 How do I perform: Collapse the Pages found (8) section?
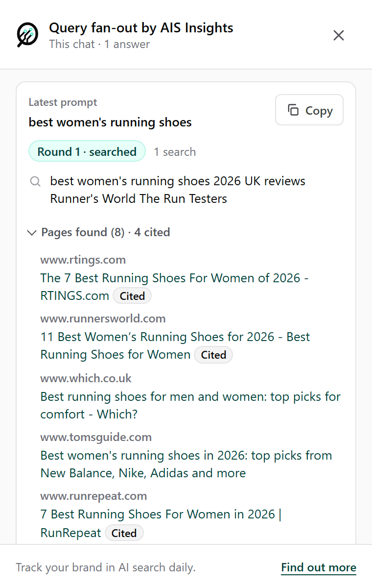(99, 232)
